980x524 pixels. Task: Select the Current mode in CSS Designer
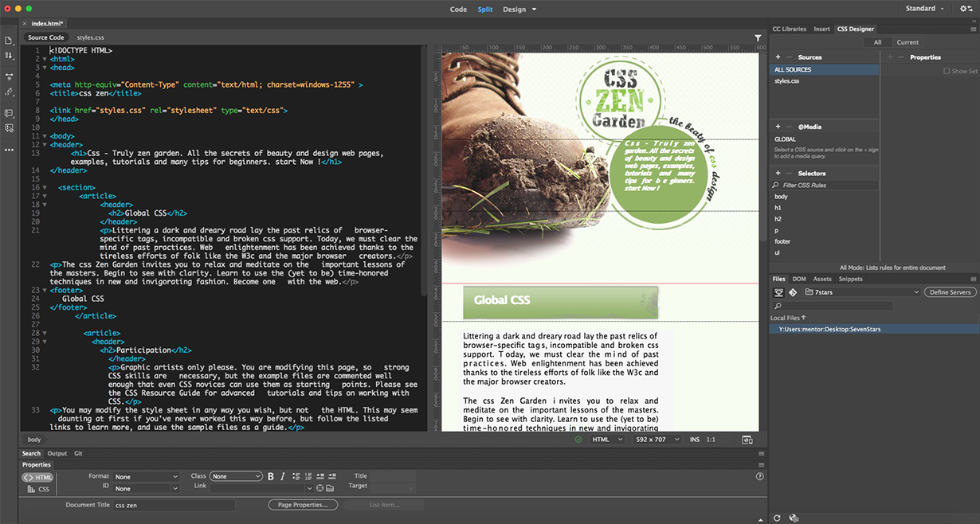click(907, 42)
